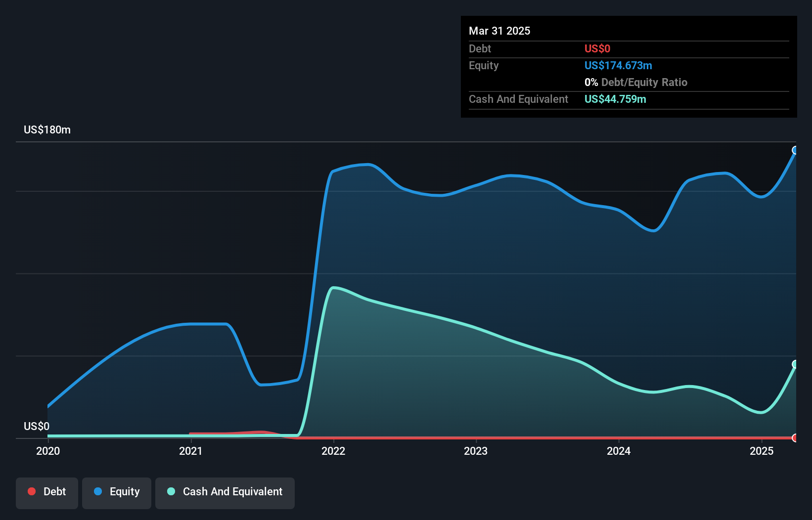Click the US$174.673m equity value
The image size is (812, 520).
pos(618,65)
